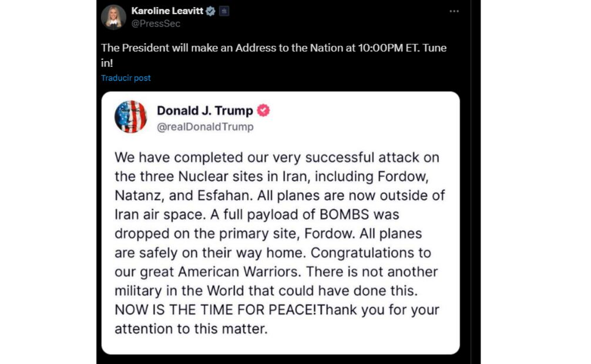Click the government affiliation badge icon
The width and height of the screenshot is (591, 364).
click(x=224, y=11)
